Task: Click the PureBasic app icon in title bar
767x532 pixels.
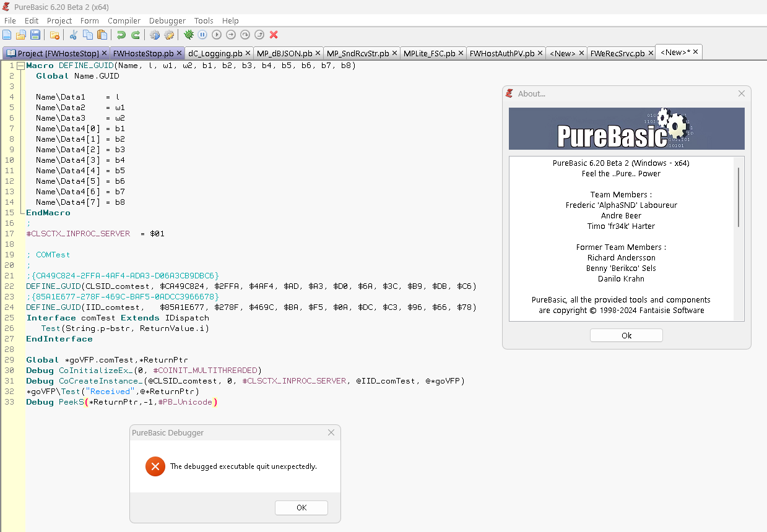Action: coord(6,7)
